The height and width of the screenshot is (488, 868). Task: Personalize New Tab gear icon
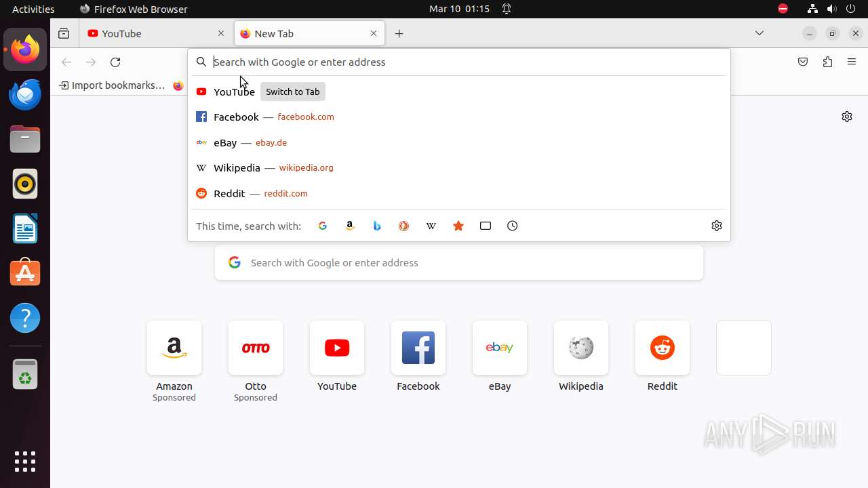point(847,117)
